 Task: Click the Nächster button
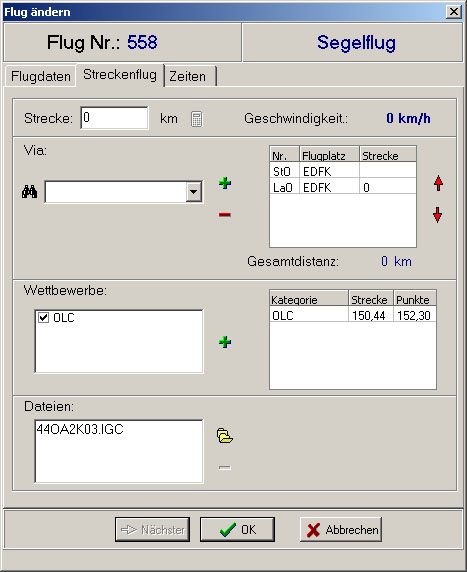pyautogui.click(x=153, y=529)
